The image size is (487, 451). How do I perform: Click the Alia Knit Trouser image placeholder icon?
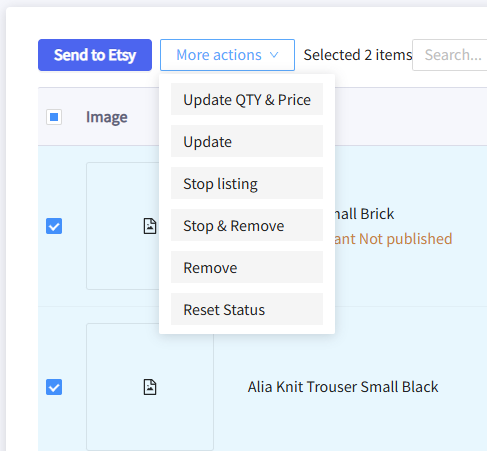tap(150, 387)
